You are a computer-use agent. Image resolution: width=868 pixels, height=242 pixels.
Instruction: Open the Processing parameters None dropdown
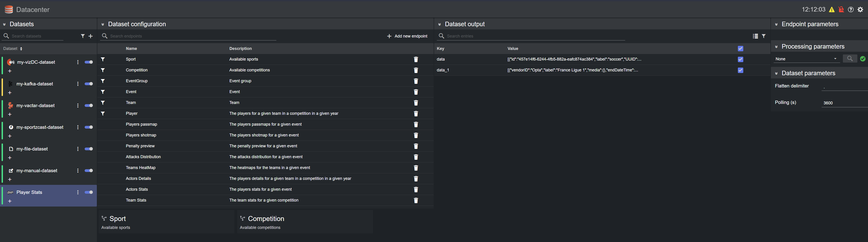click(x=806, y=59)
